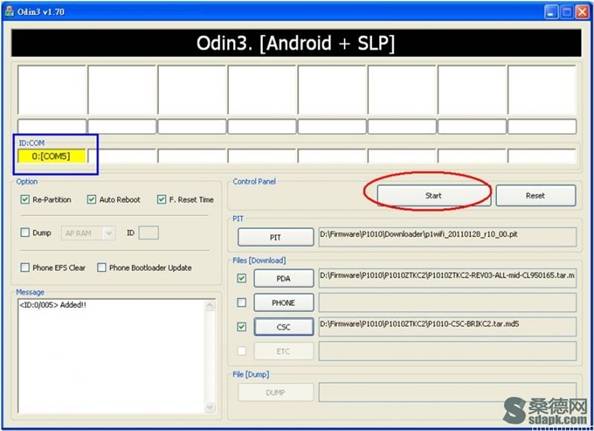Browse for a PHONE modem file

tap(283, 303)
